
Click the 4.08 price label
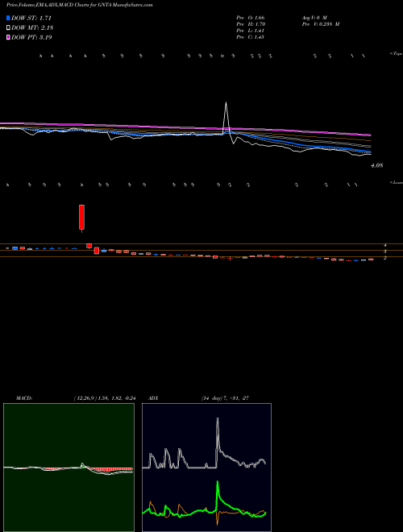[377, 165]
